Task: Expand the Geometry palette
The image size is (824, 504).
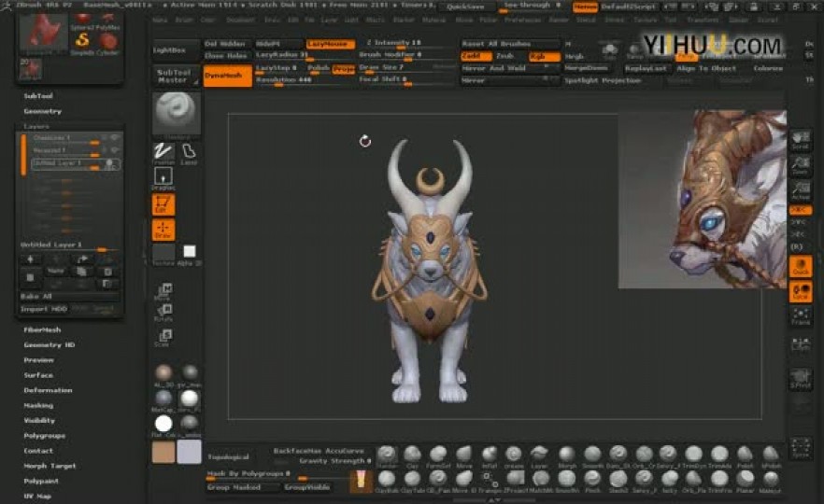Action: (43, 111)
